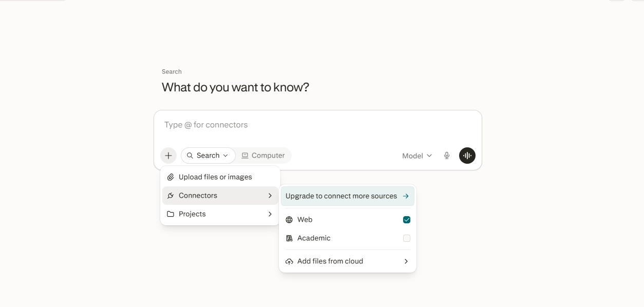Enable the Academic source checkbox
The width and height of the screenshot is (644, 307).
click(x=407, y=238)
